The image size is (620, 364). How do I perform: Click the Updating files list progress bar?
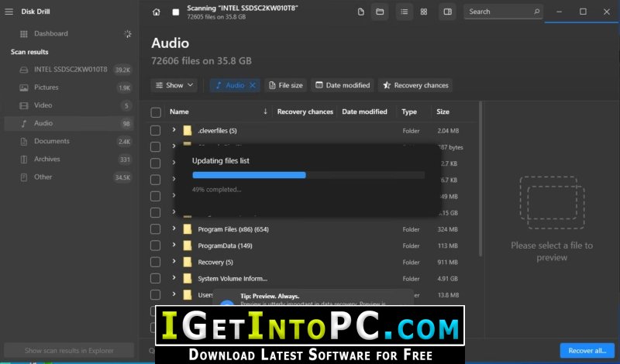[x=308, y=175]
